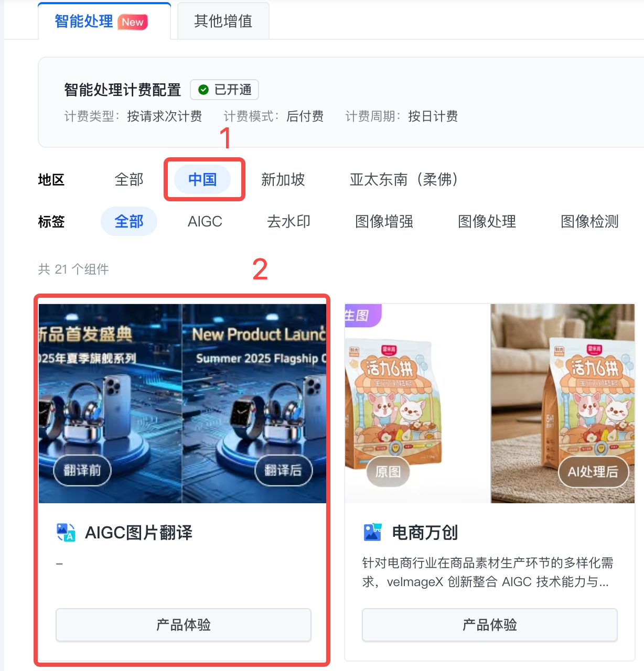Click the AIGC图片翻译 component icon
Image resolution: width=644 pixels, height=671 pixels.
click(66, 532)
